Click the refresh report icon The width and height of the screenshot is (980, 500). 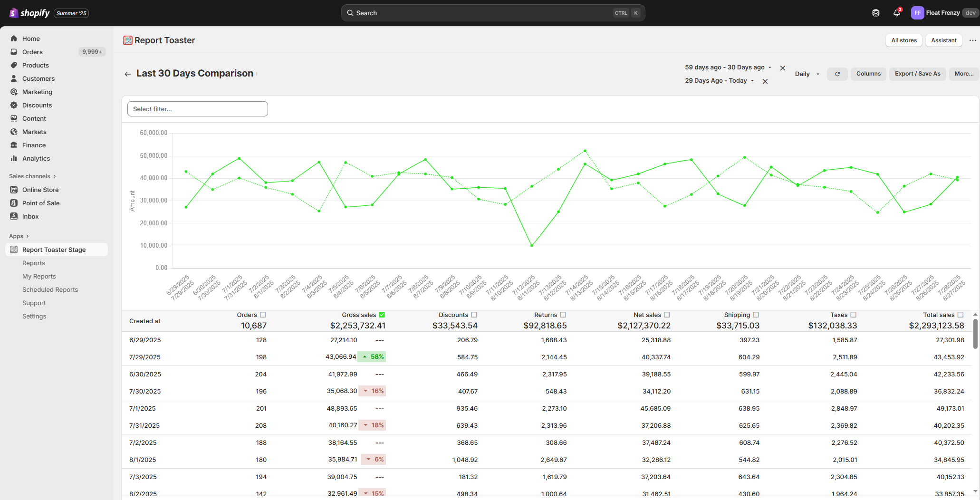tap(837, 74)
